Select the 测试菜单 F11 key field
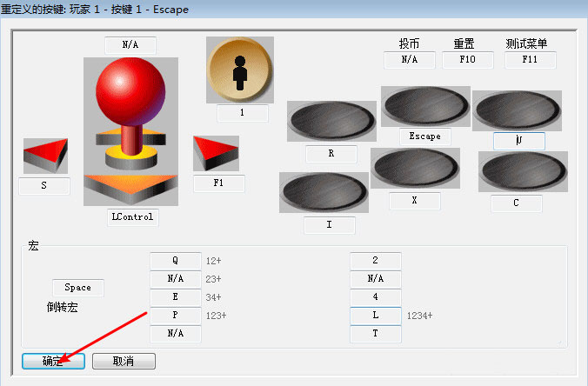The height and width of the screenshot is (386, 588). pyautogui.click(x=531, y=60)
